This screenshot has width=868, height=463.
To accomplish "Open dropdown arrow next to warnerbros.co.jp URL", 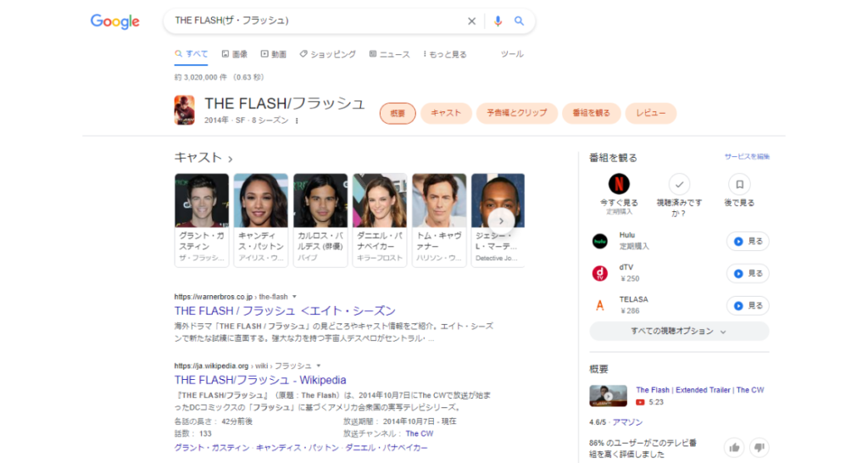I will click(294, 297).
